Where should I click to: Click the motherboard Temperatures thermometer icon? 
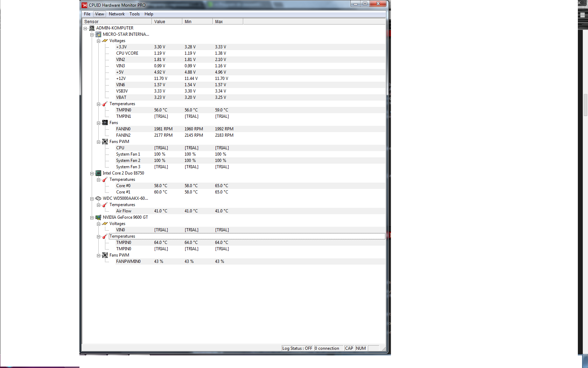(x=105, y=104)
